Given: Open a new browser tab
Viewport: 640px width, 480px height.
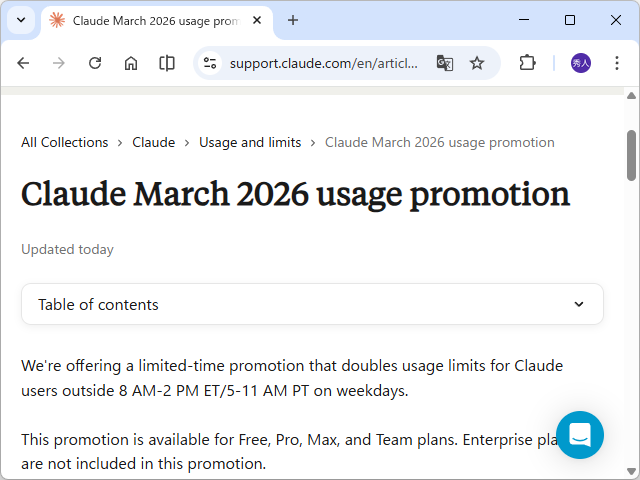Looking at the screenshot, I should click(293, 20).
